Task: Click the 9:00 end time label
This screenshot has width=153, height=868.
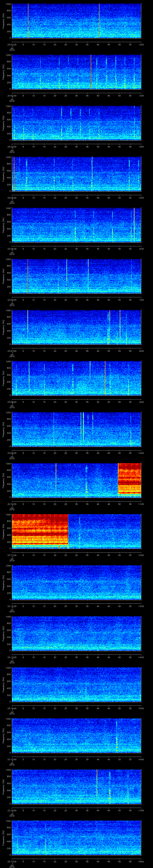Action: (x=141, y=402)
